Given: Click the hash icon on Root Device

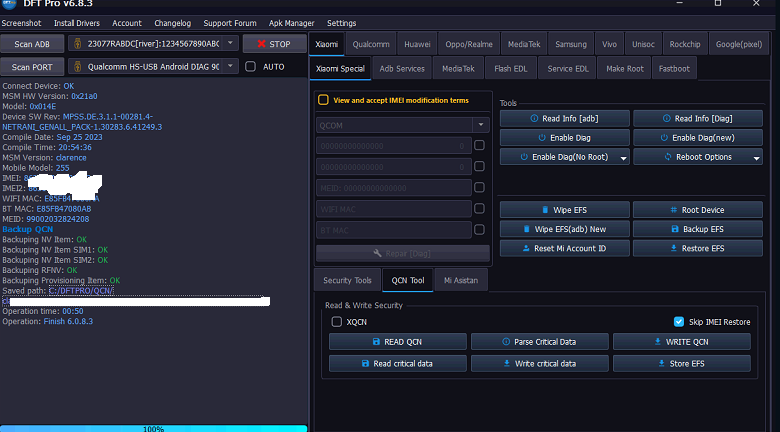Looking at the screenshot, I should pos(674,210).
